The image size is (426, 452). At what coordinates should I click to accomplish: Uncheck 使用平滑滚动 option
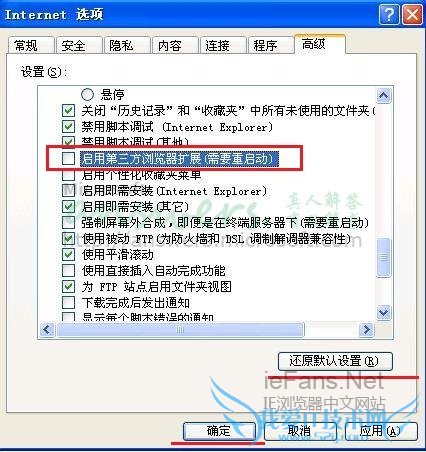68,255
